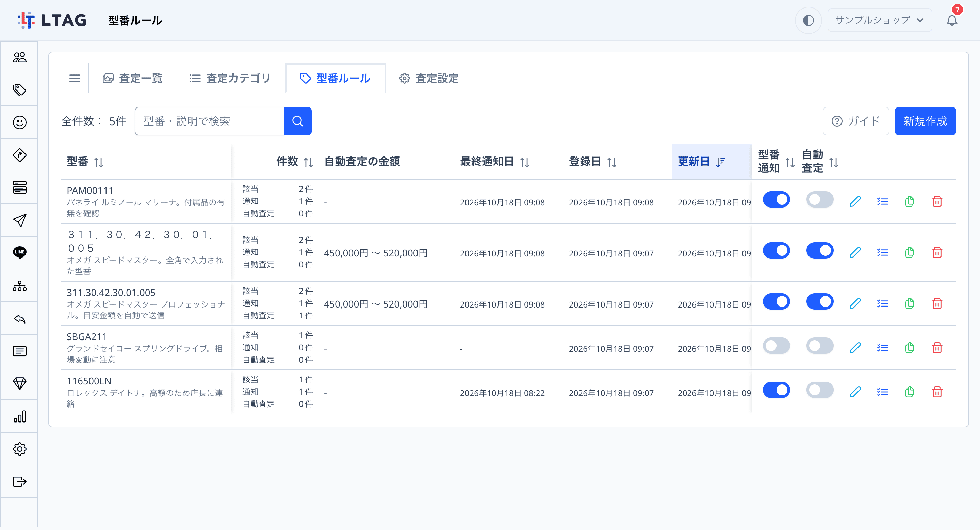
Task: Click the smiley face sidebar icon
Action: click(x=19, y=122)
